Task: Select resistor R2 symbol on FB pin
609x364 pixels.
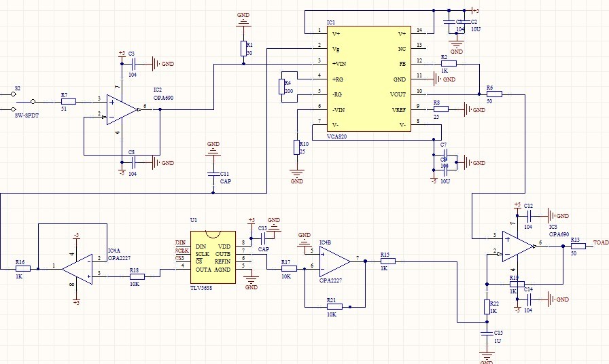Action: tap(449, 64)
